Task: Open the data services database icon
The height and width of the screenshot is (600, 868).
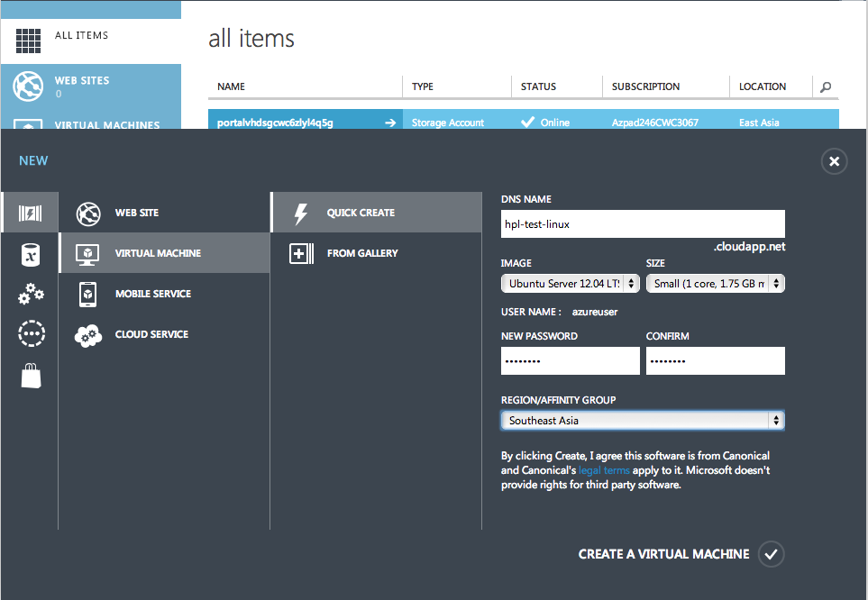Action: click(x=31, y=255)
